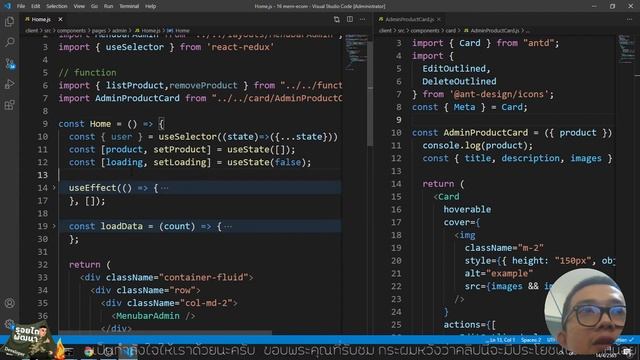
Task: Click 'Home' symbol in left breadcrumb
Action: coord(182,31)
